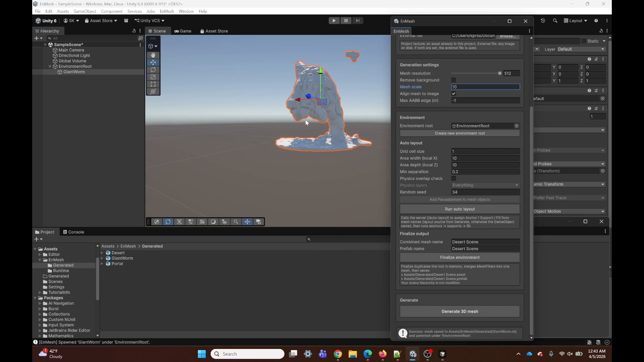644x362 pixels.
Task: Click the Mesh resolution slider handle
Action: [499, 73]
